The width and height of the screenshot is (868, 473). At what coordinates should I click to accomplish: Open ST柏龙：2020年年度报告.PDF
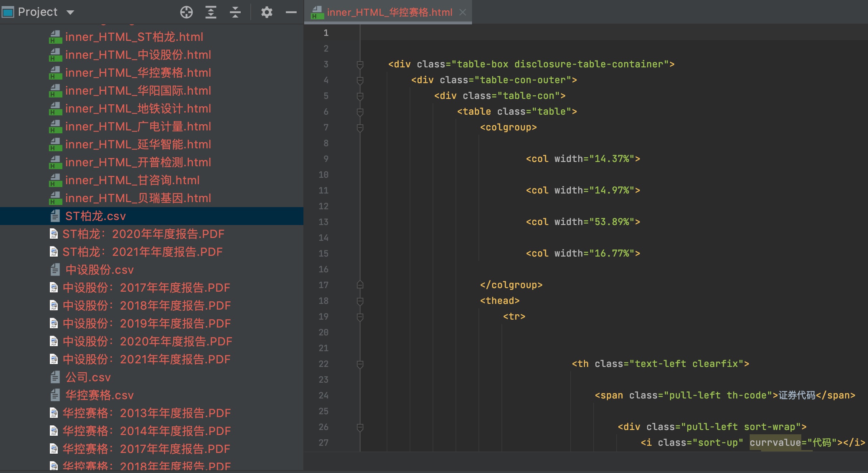click(143, 234)
